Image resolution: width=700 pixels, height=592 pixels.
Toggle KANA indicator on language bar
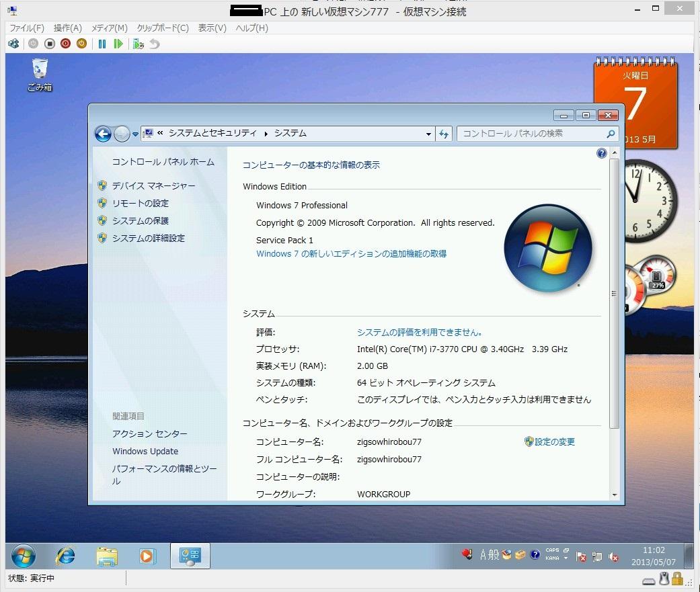coord(552,558)
